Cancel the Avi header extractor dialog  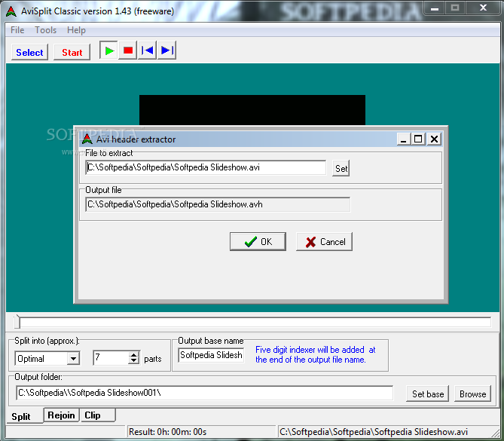tap(324, 241)
